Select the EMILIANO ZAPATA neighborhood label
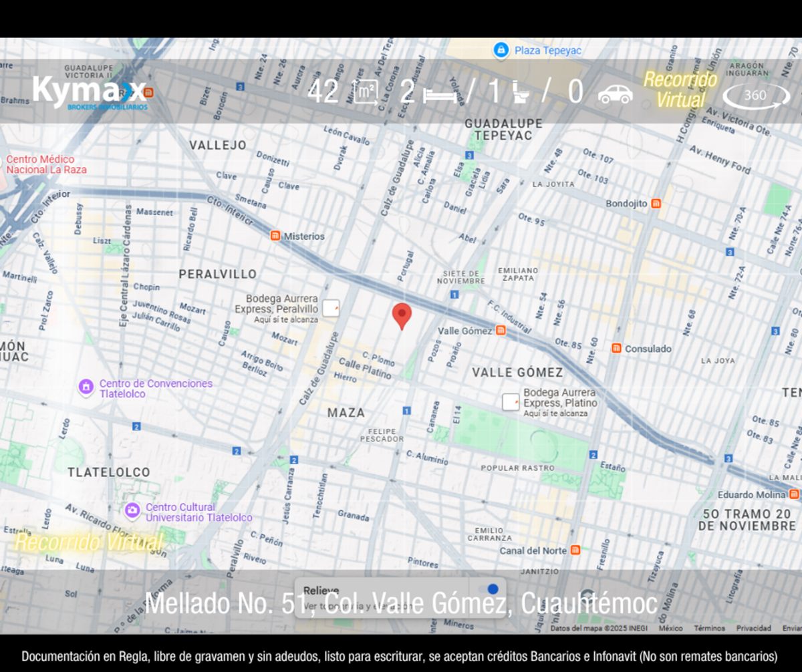The height and width of the screenshot is (672, 802). [x=518, y=274]
